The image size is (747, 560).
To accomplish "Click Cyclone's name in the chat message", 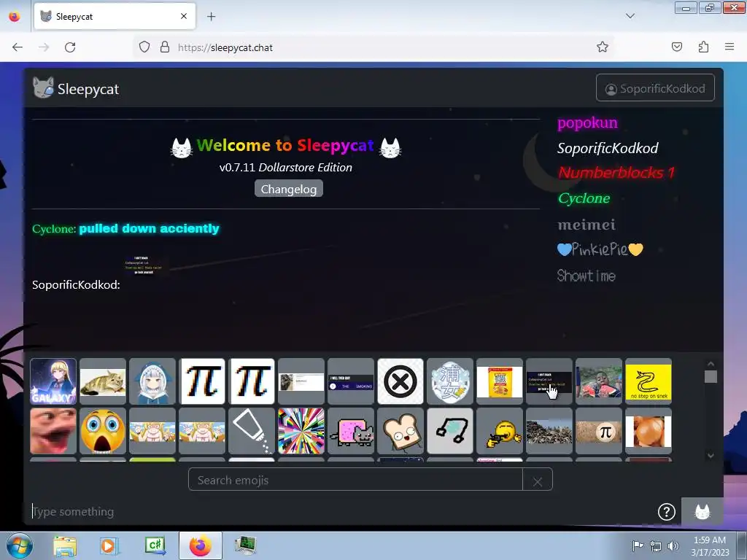I will point(54,229).
